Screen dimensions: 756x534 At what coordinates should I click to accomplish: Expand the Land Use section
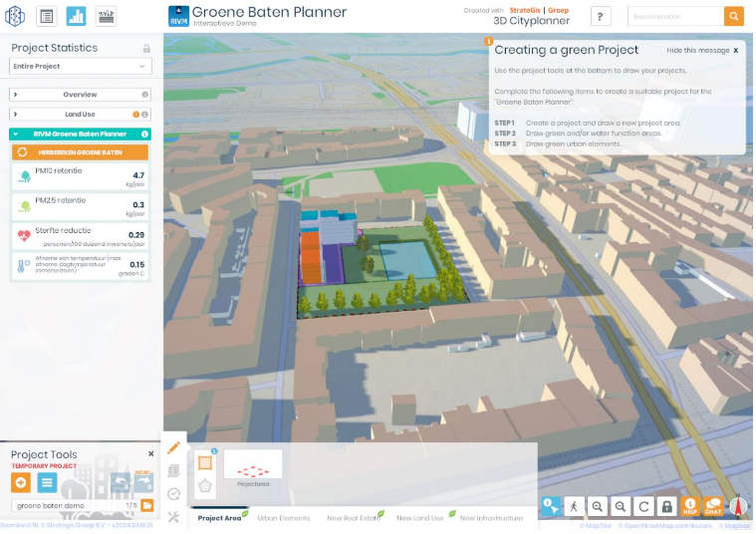(80, 115)
